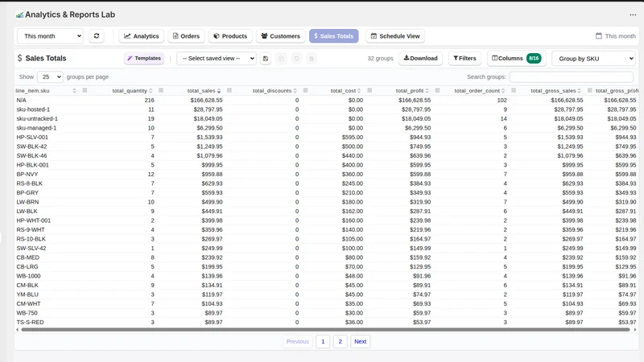The image size is (644, 362).
Task: Click the sku-hosted-1 row label
Action: pos(33,109)
